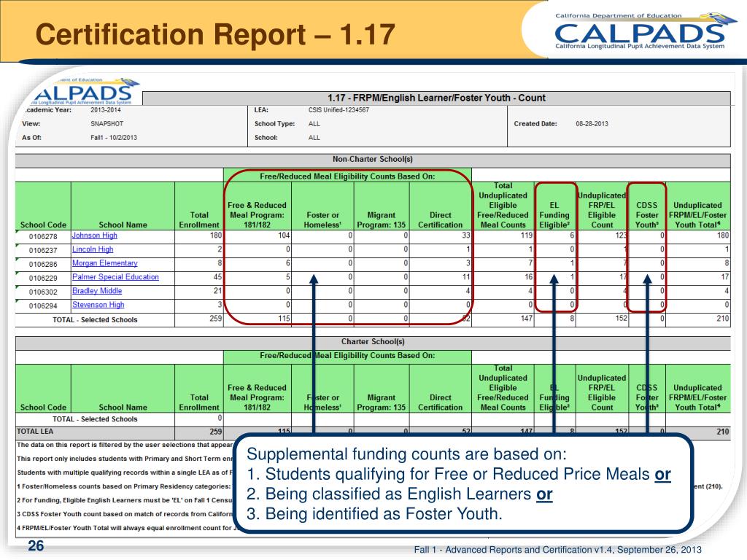Select school code 0106302

(x=43, y=292)
